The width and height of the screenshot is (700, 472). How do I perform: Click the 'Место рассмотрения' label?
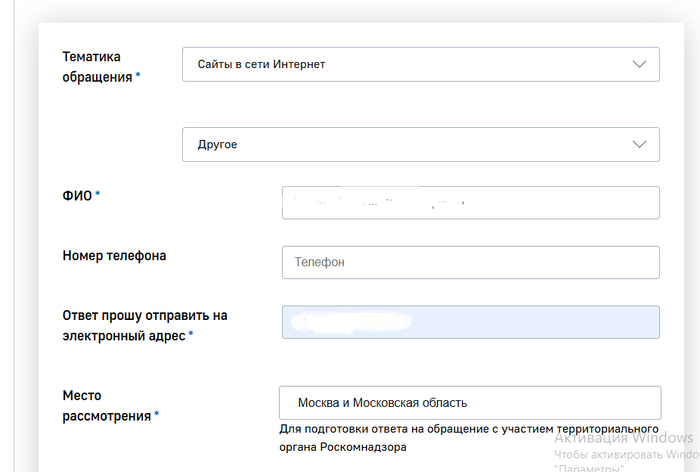105,405
